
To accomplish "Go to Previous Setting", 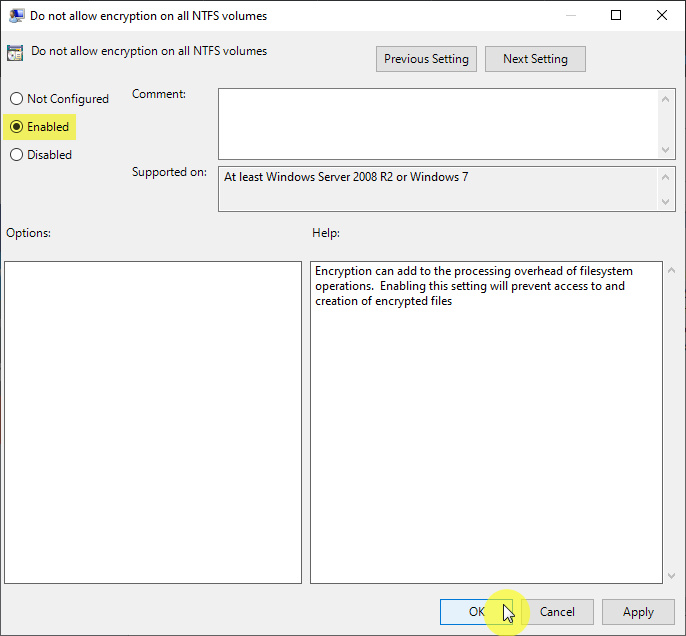I will coord(426,59).
